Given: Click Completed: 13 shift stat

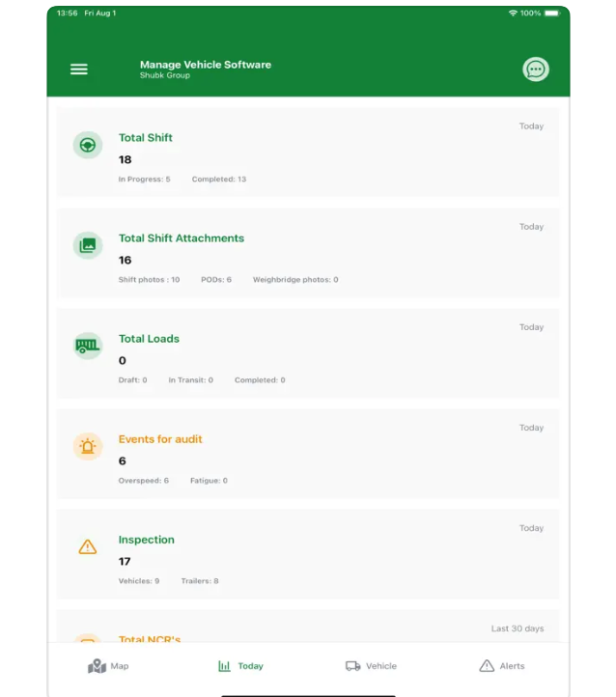Looking at the screenshot, I should pos(219,180).
